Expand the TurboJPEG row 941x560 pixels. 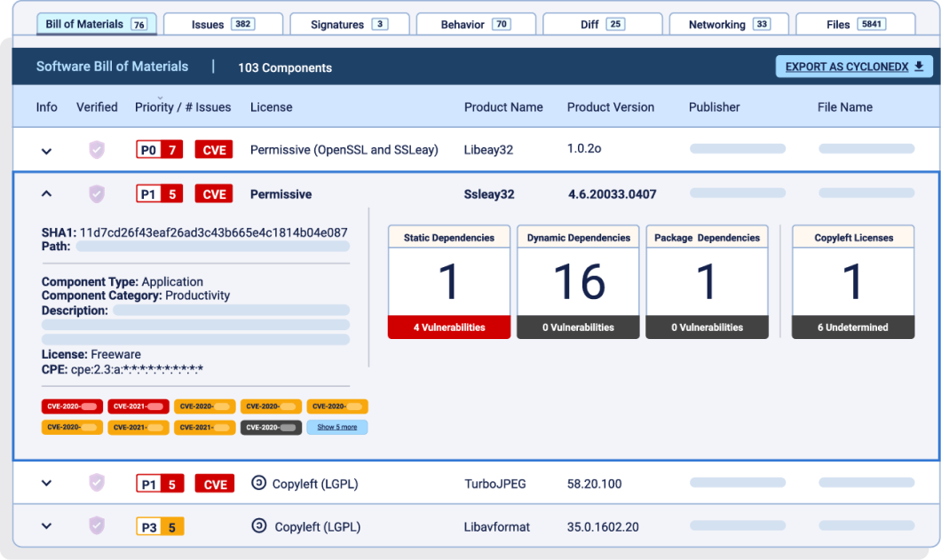pyautogui.click(x=46, y=483)
